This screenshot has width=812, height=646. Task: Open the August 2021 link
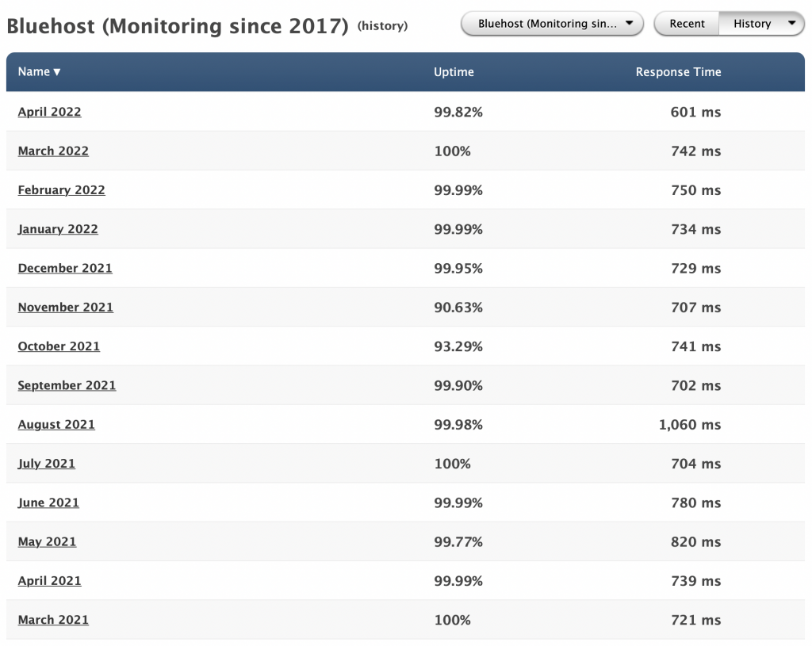click(56, 424)
